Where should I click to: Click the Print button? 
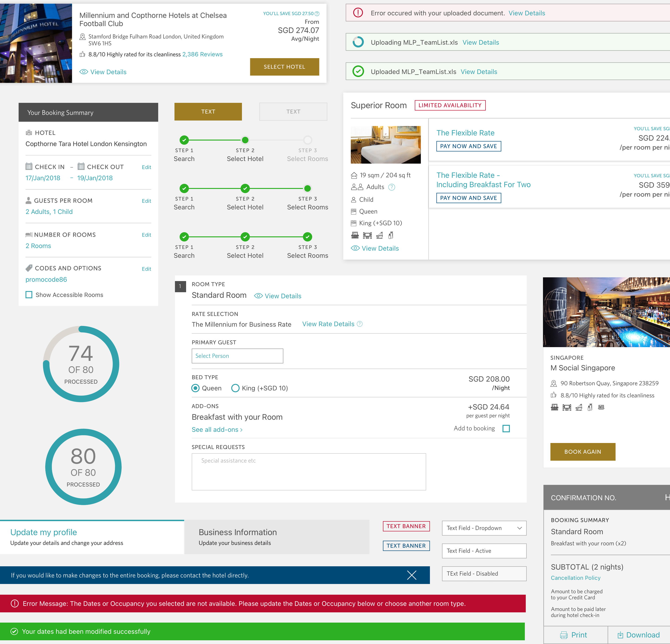(x=576, y=635)
